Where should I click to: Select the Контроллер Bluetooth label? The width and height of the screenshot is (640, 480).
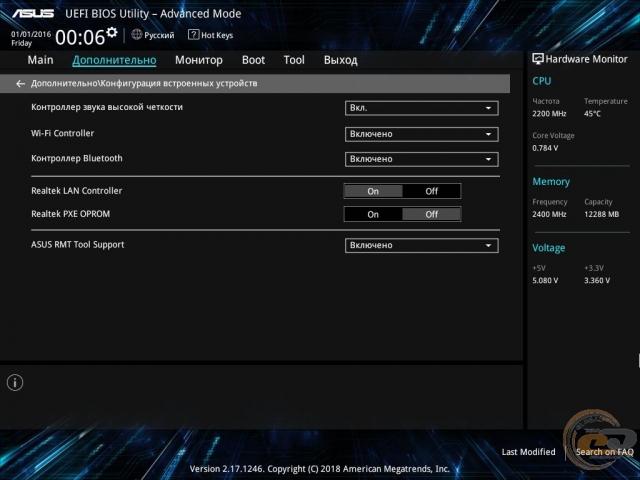pyautogui.click(x=77, y=158)
